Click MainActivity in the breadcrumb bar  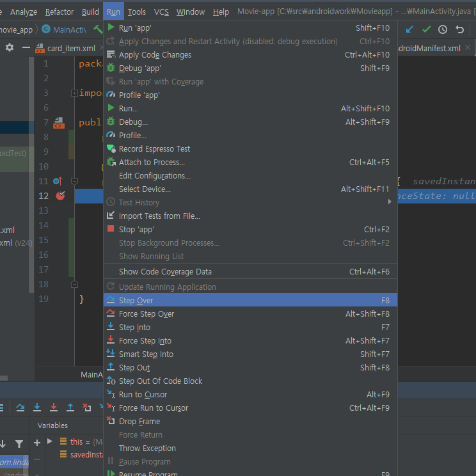(64, 29)
